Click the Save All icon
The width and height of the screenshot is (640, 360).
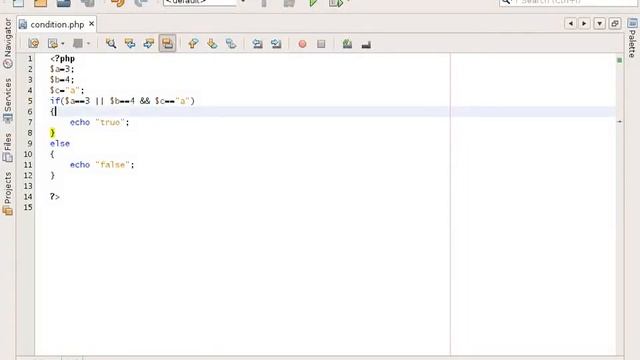(x=87, y=3)
